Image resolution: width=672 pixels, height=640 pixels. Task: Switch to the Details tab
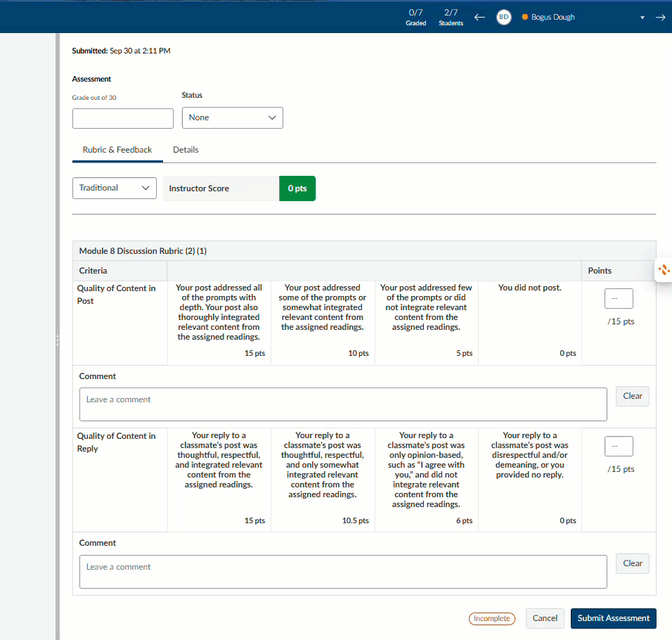click(186, 150)
